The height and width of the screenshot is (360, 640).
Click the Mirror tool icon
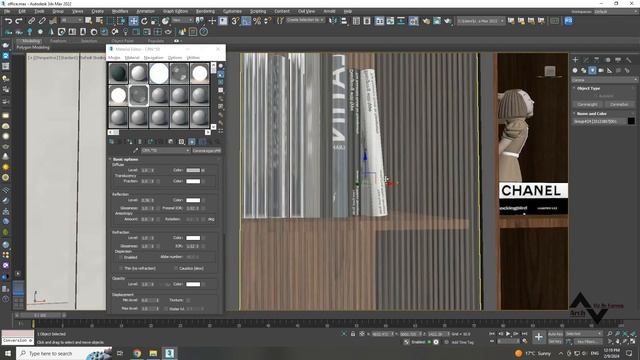point(333,21)
